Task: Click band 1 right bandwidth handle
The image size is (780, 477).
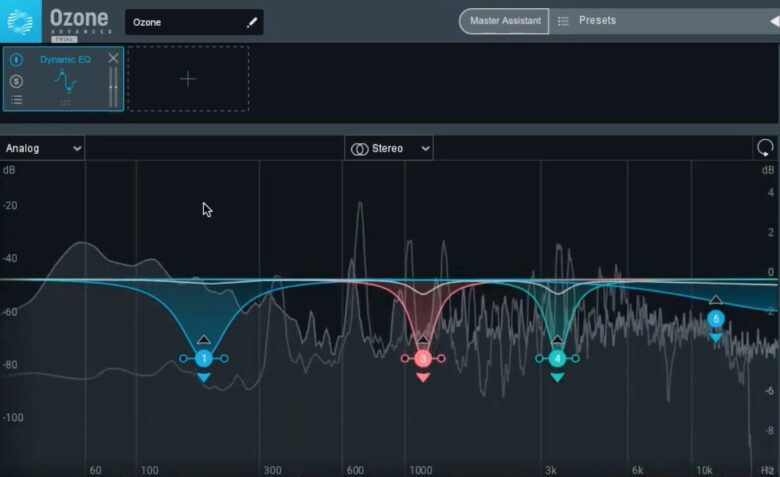Action: click(224, 358)
